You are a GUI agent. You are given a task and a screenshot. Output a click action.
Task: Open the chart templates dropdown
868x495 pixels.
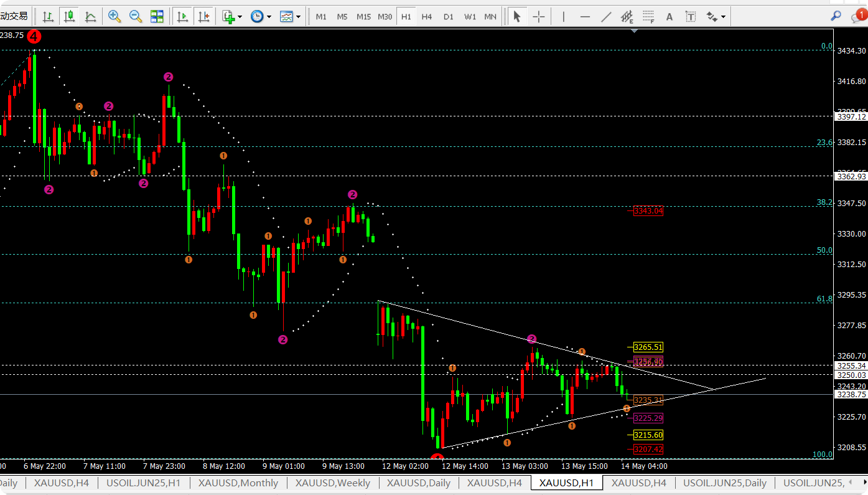[291, 17]
